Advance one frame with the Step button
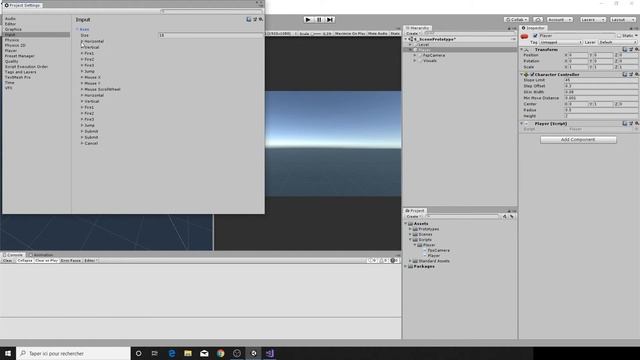This screenshot has height=360, width=640. [x=330, y=20]
